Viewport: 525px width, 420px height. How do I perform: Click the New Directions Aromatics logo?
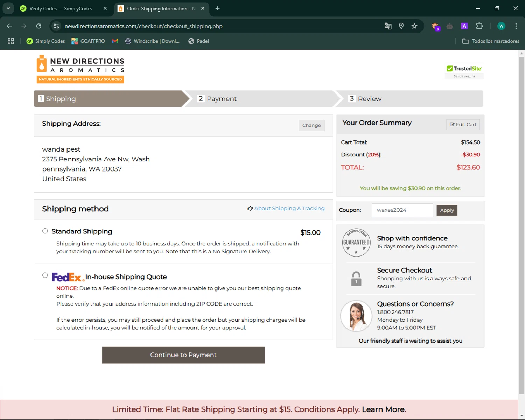click(80, 69)
